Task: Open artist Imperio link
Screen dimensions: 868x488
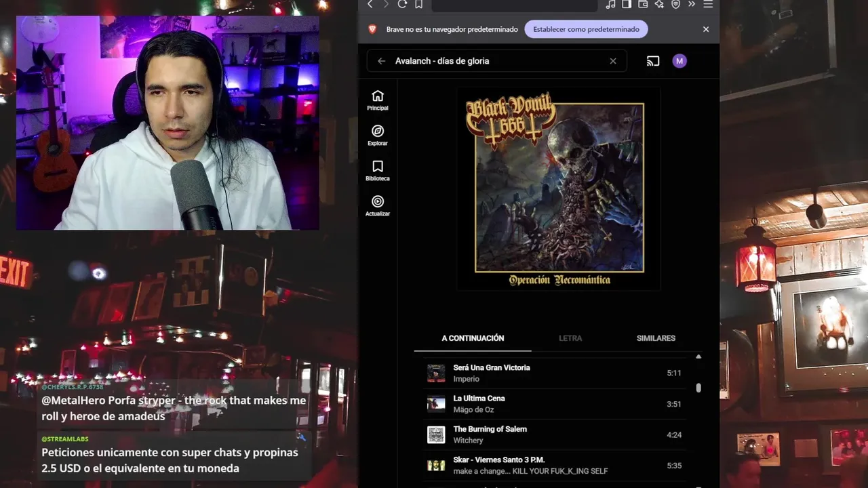Action: [466, 379]
